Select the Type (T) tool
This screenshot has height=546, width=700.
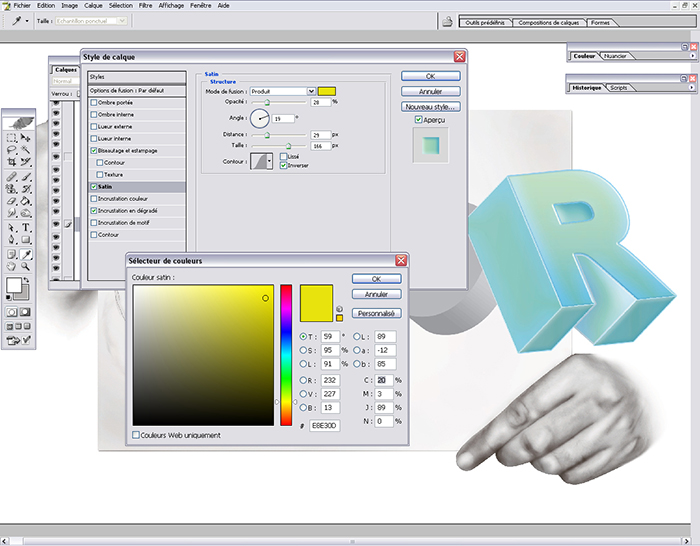27,228
